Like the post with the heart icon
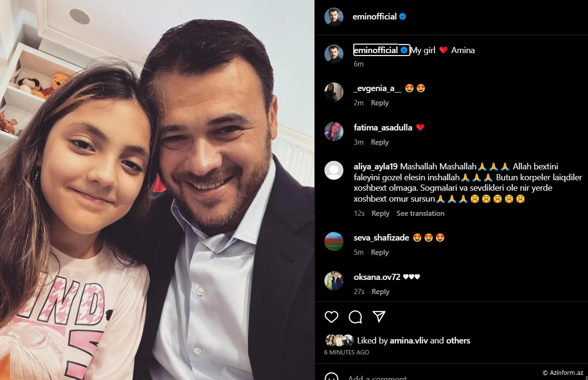The image size is (588, 380). (x=332, y=317)
